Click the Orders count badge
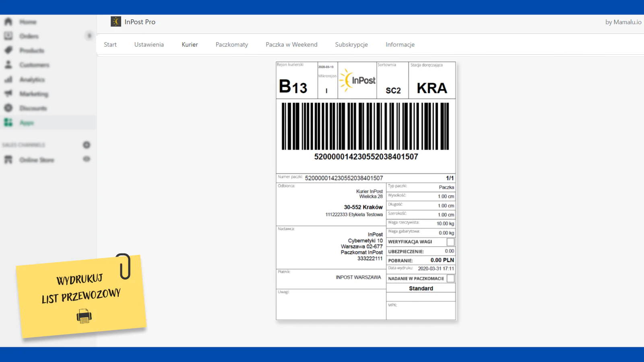The height and width of the screenshot is (362, 644). click(89, 36)
